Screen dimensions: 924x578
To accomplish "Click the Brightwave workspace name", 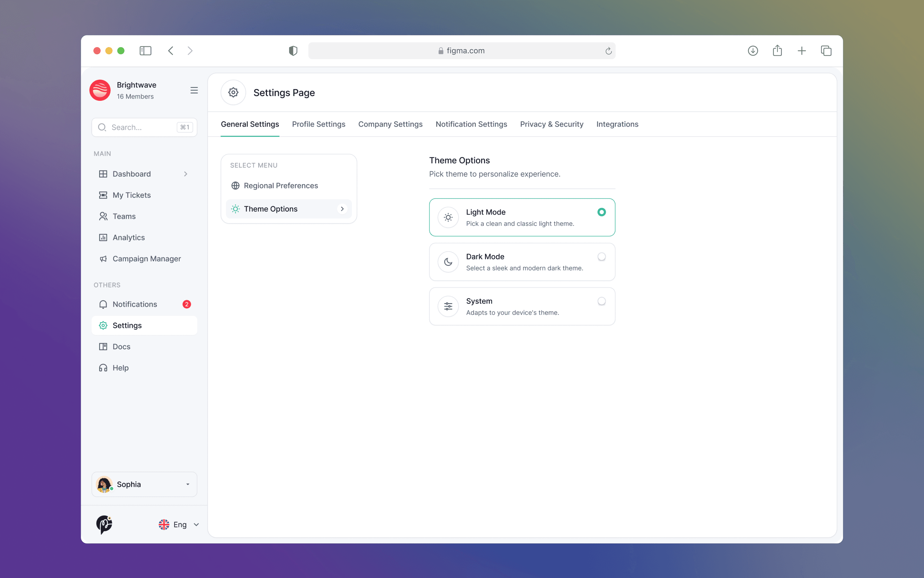I will tap(137, 85).
